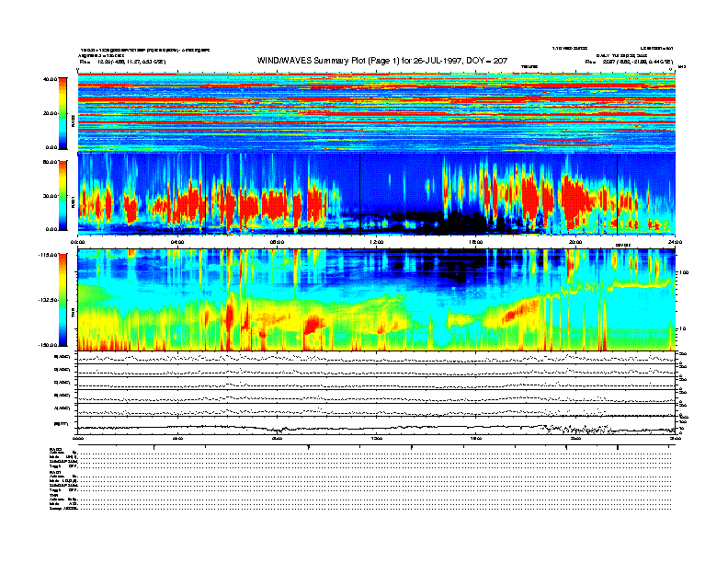Click the RAD2 heading in bottom status table
The width and height of the screenshot is (728, 563).
tap(55, 449)
